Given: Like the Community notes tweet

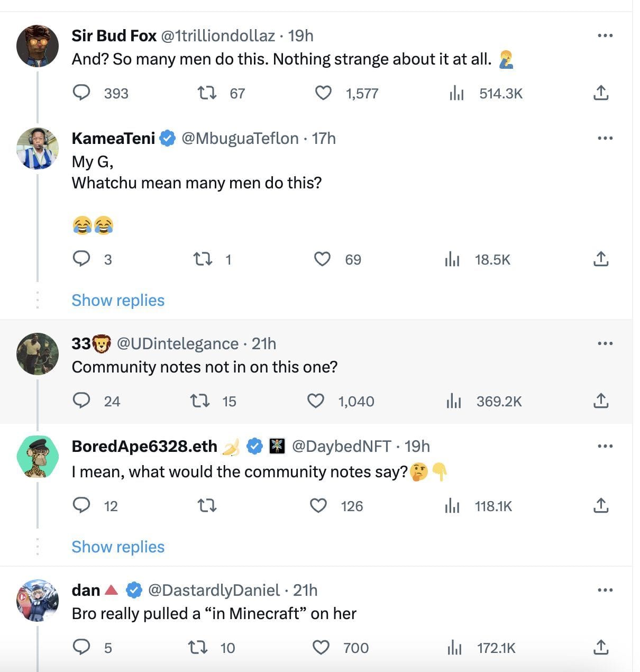Looking at the screenshot, I should (x=316, y=401).
